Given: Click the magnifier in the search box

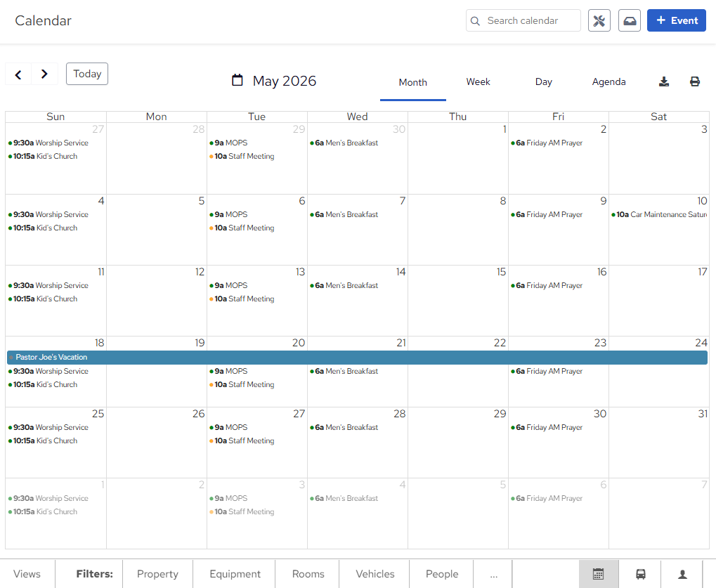Looking at the screenshot, I should point(476,20).
